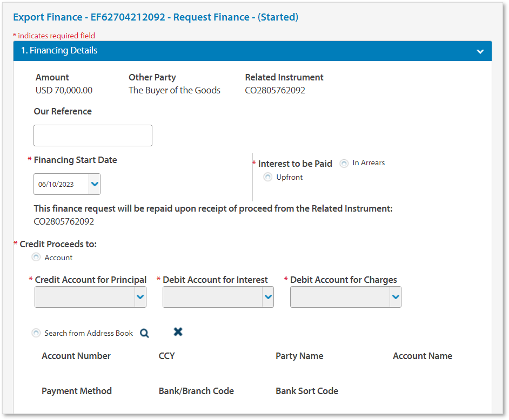Click inside the Our Reference input box
Screen dimensions: 509x420
pyautogui.click(x=92, y=135)
